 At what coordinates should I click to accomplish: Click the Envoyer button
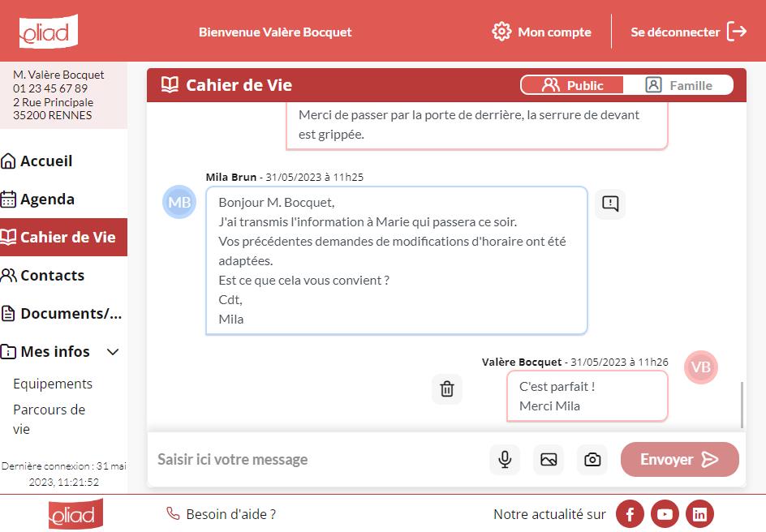(x=679, y=459)
